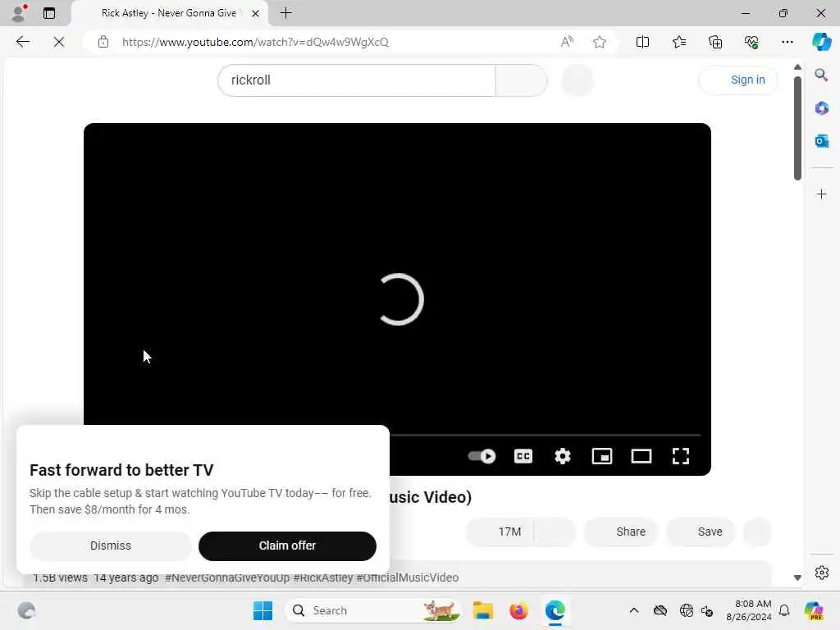Open browser Collections
The width and height of the screenshot is (840, 630).
[715, 42]
